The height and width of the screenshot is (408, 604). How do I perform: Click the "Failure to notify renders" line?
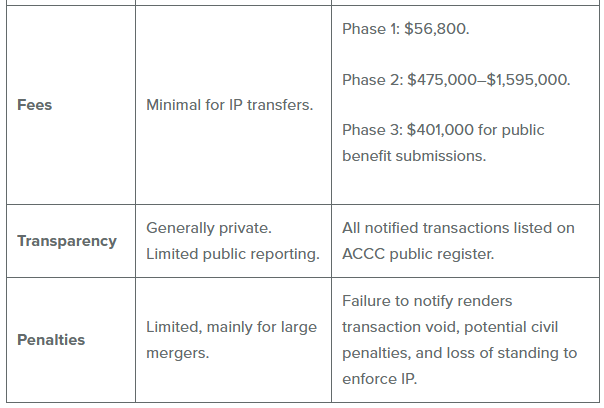(x=427, y=301)
